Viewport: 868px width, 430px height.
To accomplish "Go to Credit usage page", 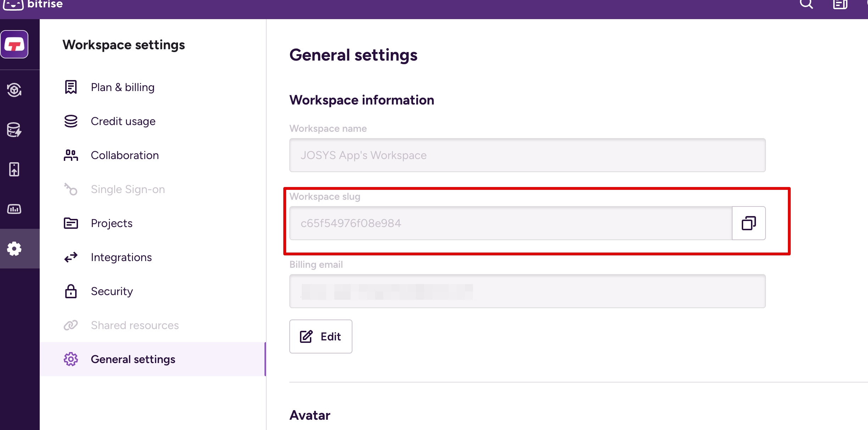I will tap(123, 121).
